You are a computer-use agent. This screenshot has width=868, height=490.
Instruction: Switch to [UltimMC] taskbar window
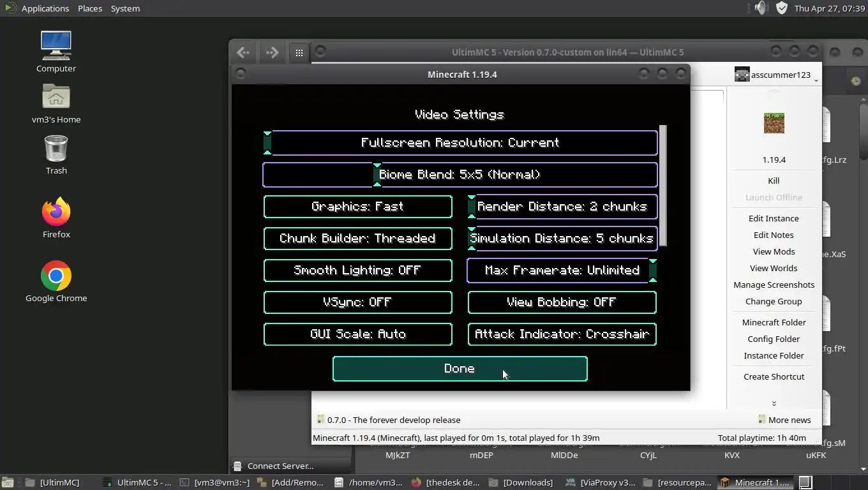(x=52, y=482)
